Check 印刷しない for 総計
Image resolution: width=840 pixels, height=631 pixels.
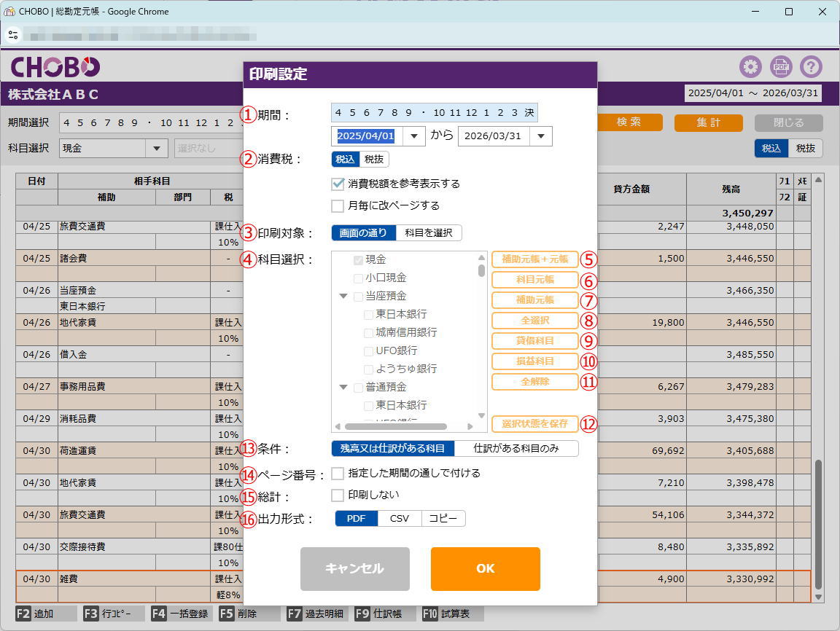338,495
